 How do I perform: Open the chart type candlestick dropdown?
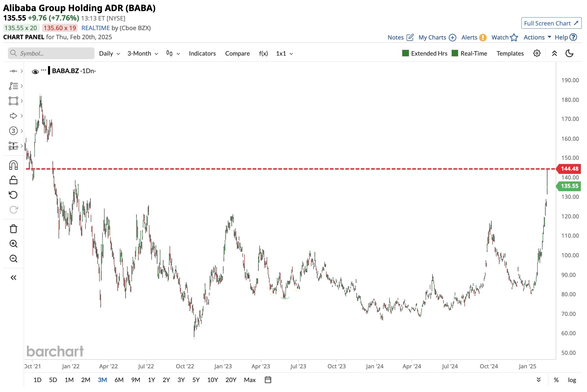[x=173, y=54]
